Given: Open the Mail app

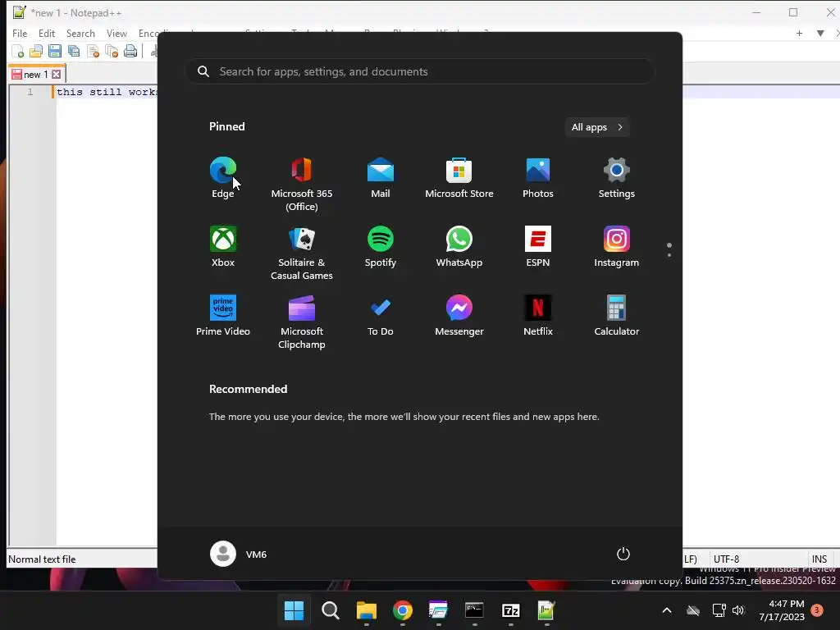Looking at the screenshot, I should 381,178.
